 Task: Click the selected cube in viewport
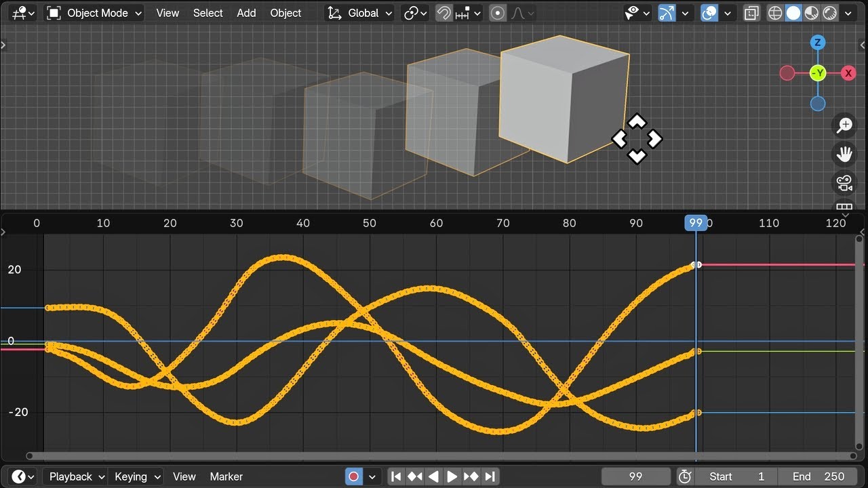pos(564,98)
